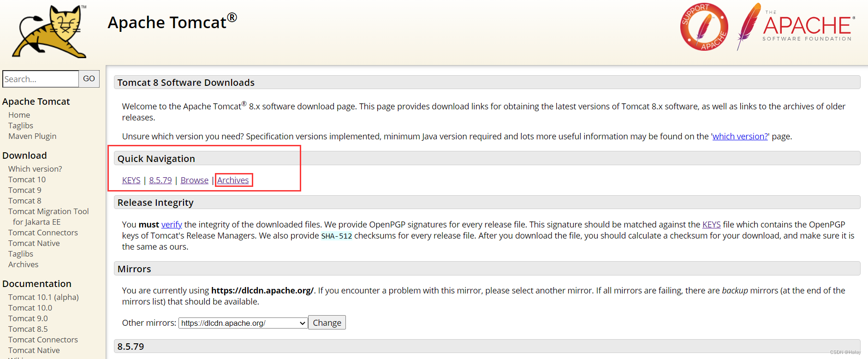This screenshot has width=868, height=359.
Task: Open KEYS in Quick Navigation
Action: pos(131,180)
